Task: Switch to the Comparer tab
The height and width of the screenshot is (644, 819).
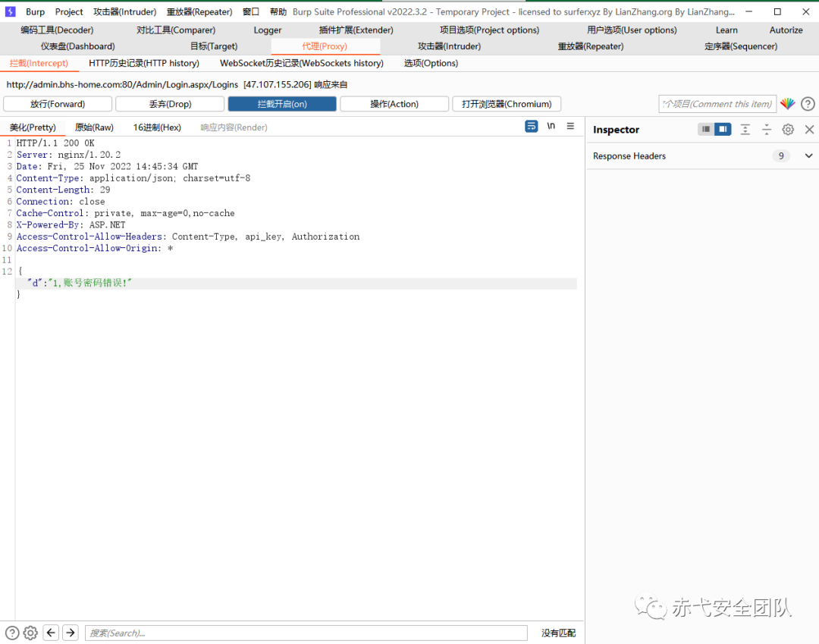Action: [x=176, y=30]
